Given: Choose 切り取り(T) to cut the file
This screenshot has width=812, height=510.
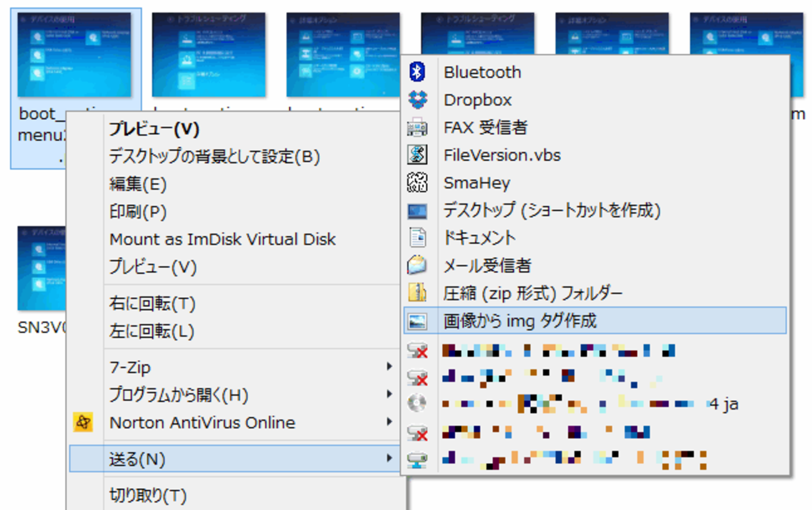Looking at the screenshot, I should [x=148, y=496].
